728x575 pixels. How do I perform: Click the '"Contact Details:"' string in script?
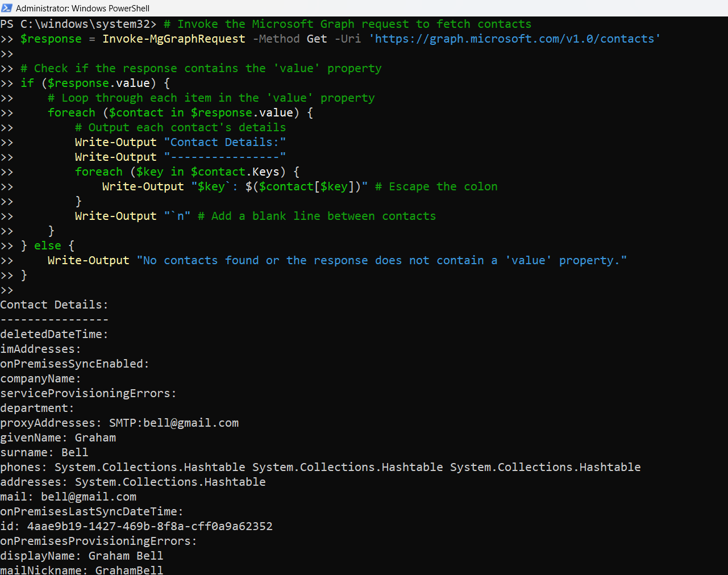pyautogui.click(x=225, y=142)
